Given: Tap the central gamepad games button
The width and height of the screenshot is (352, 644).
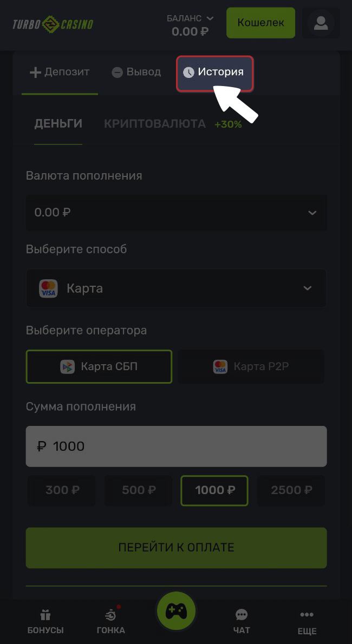Looking at the screenshot, I should [176, 611].
